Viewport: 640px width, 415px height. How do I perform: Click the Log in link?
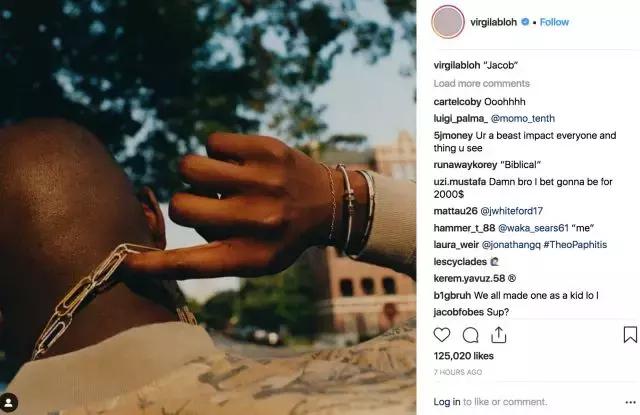tap(447, 402)
